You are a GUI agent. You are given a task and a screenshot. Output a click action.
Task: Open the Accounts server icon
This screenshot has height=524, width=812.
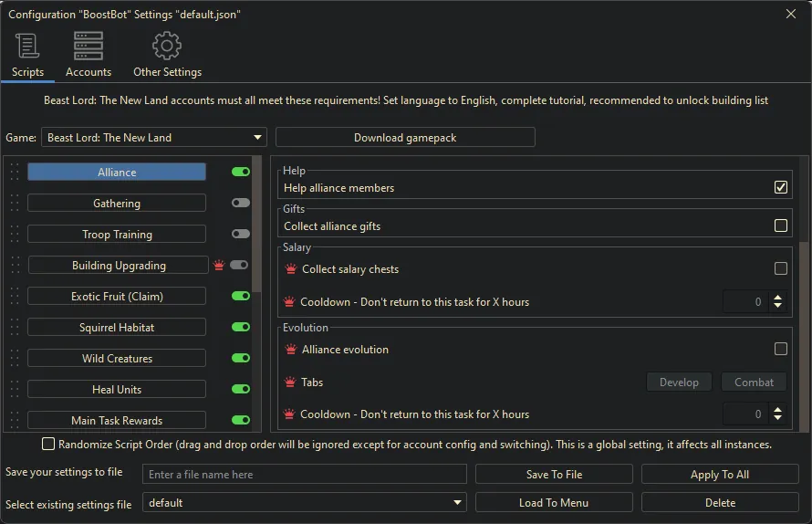(x=88, y=46)
